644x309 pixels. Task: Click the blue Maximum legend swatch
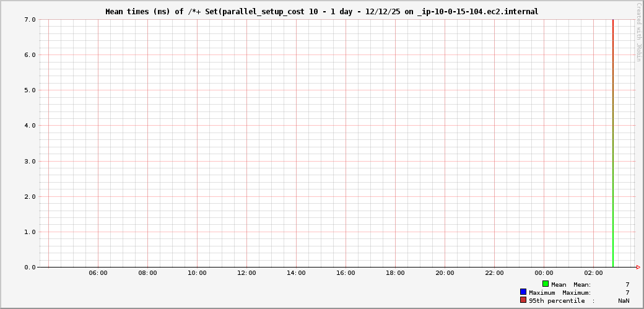[523, 292]
